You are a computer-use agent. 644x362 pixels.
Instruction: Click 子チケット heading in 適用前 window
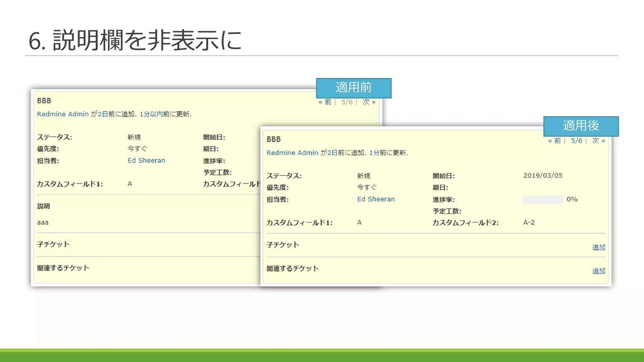(x=53, y=244)
